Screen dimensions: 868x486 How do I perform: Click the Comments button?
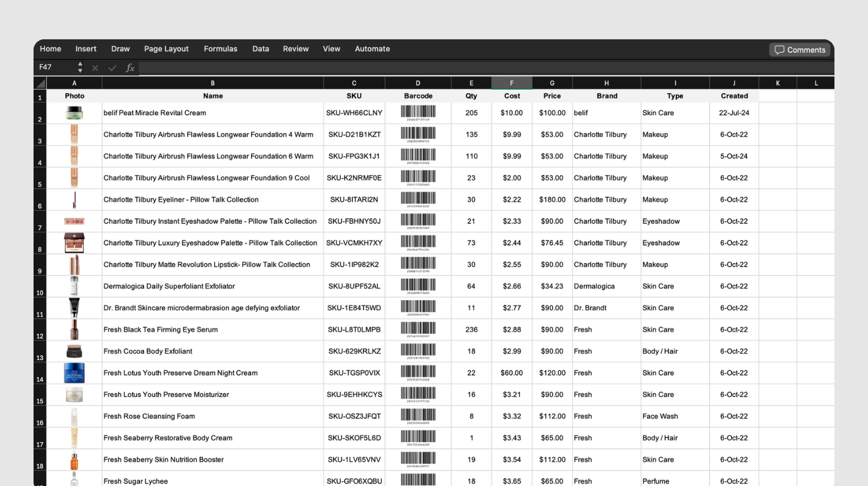pyautogui.click(x=800, y=50)
